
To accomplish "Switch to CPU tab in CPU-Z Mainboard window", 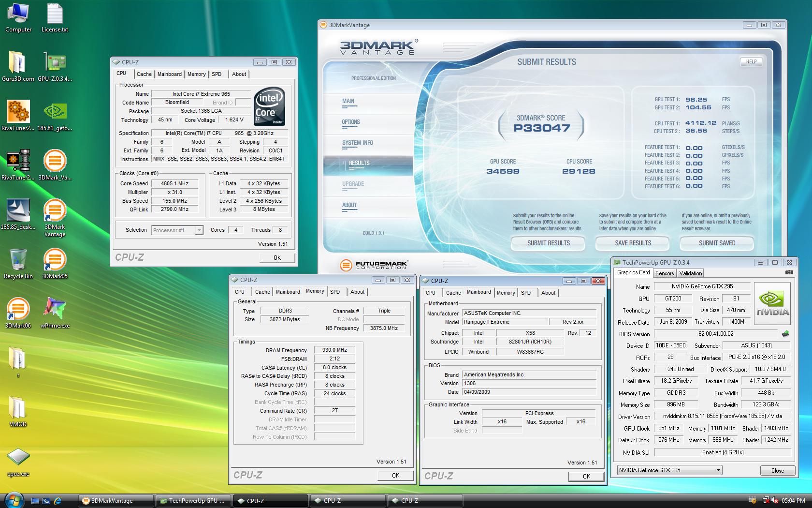I will (431, 293).
